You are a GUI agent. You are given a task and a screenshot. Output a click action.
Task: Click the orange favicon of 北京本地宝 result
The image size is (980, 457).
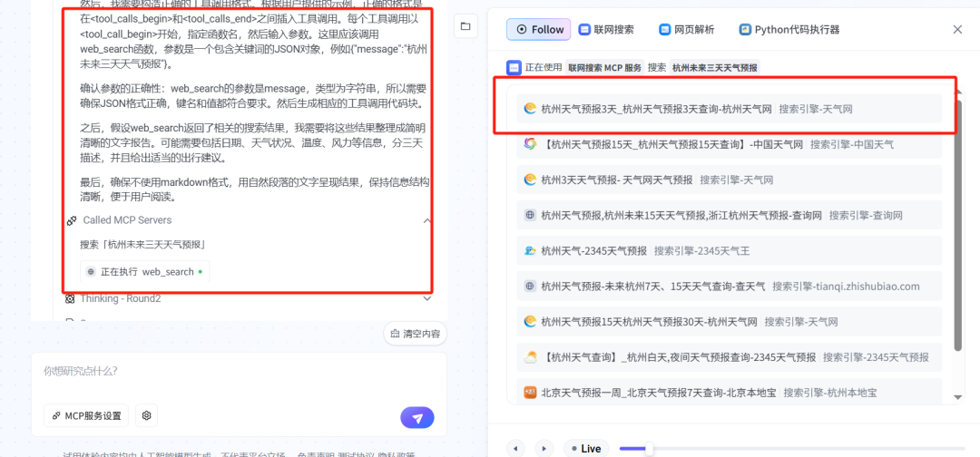(530, 394)
